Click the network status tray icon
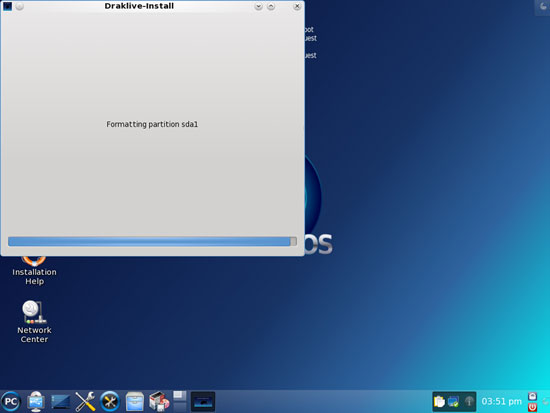 pos(454,401)
